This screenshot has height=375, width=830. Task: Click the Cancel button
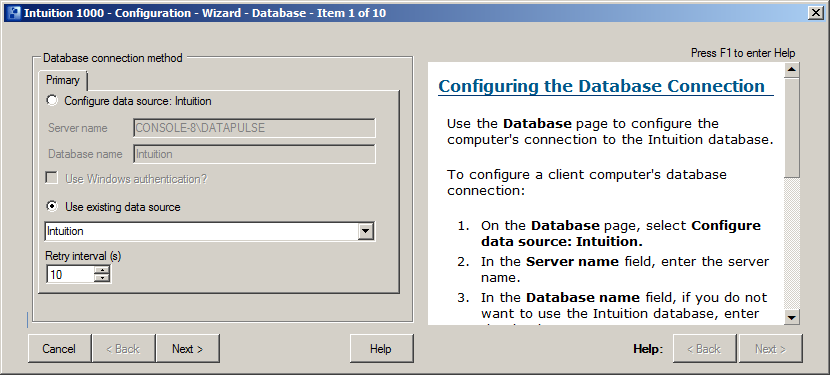tap(59, 349)
